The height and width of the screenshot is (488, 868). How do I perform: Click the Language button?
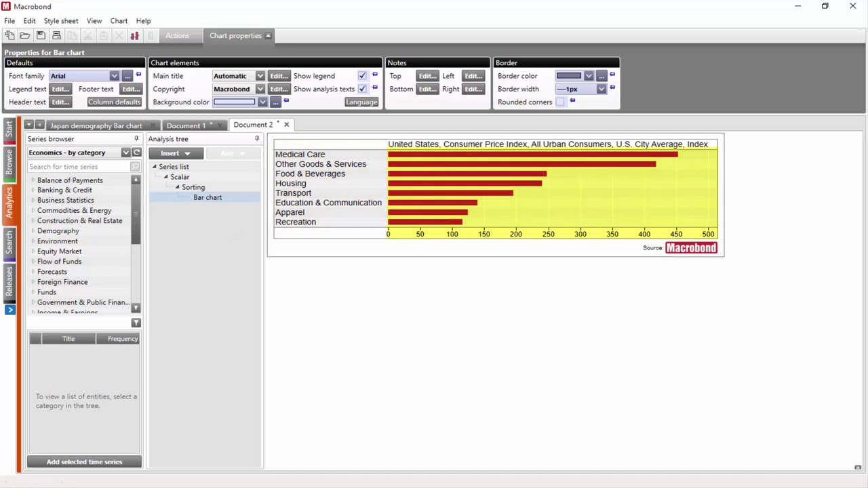pos(361,102)
